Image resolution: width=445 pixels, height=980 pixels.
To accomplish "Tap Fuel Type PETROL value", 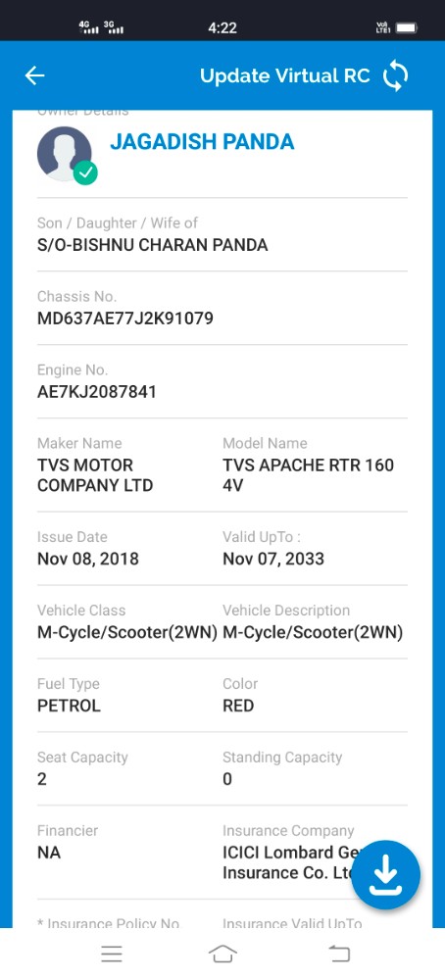I will (69, 706).
